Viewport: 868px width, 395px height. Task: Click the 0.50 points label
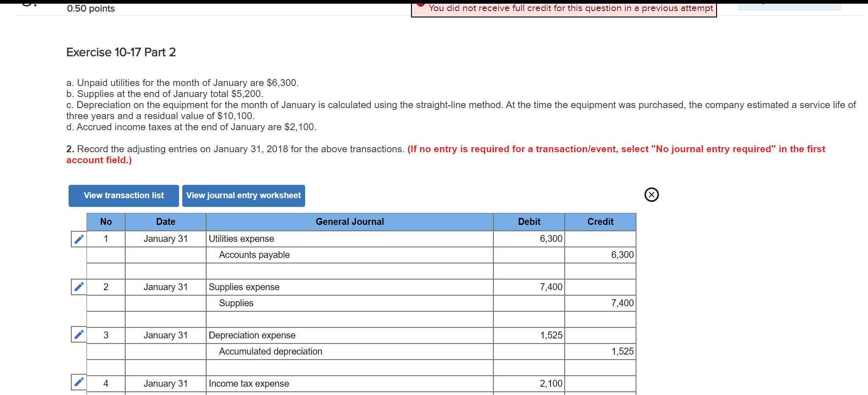[91, 8]
